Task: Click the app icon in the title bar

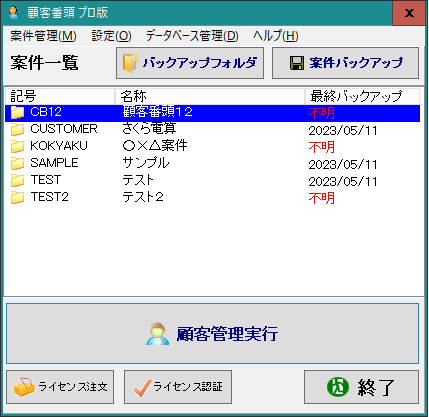Action: tap(14, 13)
